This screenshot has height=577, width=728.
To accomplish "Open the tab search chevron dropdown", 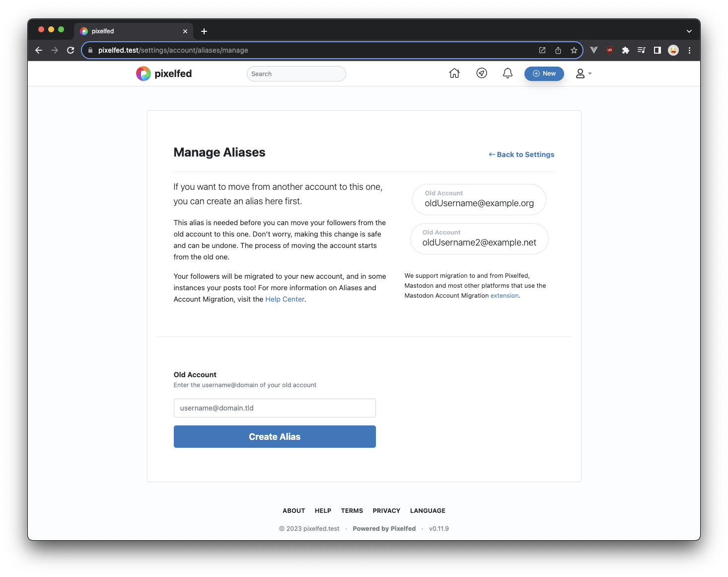I will (x=689, y=31).
